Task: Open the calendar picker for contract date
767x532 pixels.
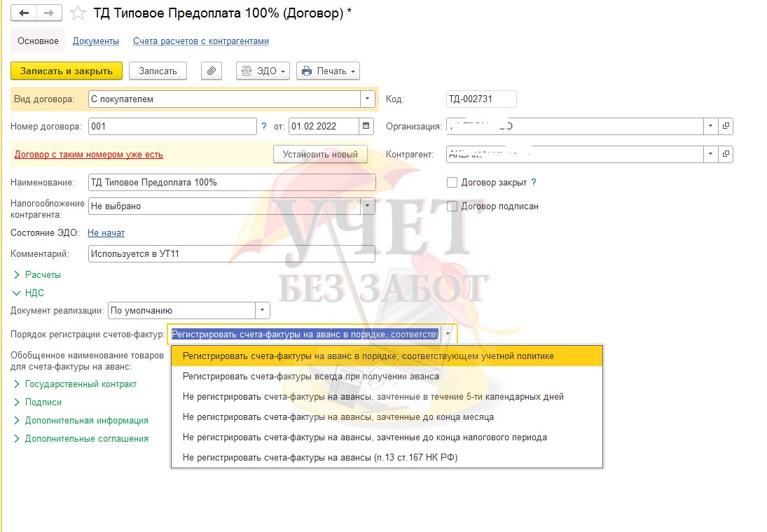Action: [x=366, y=126]
